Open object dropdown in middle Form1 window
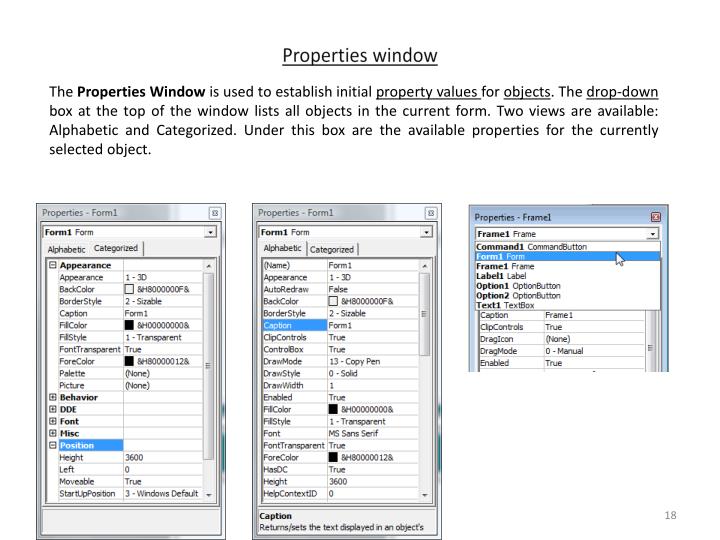720x540 pixels. (426, 232)
